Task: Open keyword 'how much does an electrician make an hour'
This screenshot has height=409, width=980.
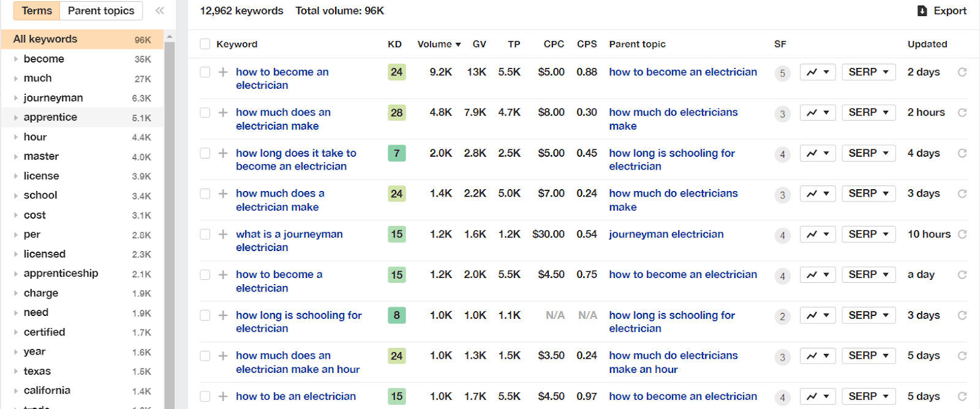Action: click(298, 362)
